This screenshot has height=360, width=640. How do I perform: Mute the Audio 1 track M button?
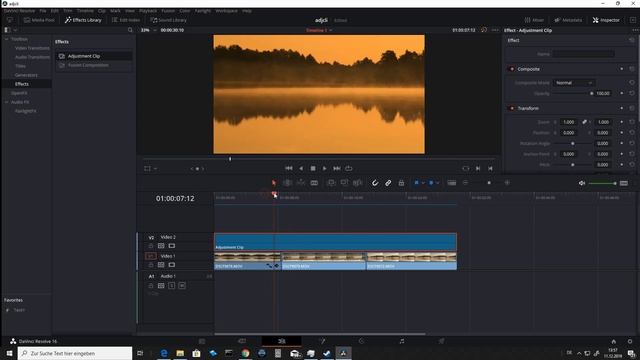(182, 286)
